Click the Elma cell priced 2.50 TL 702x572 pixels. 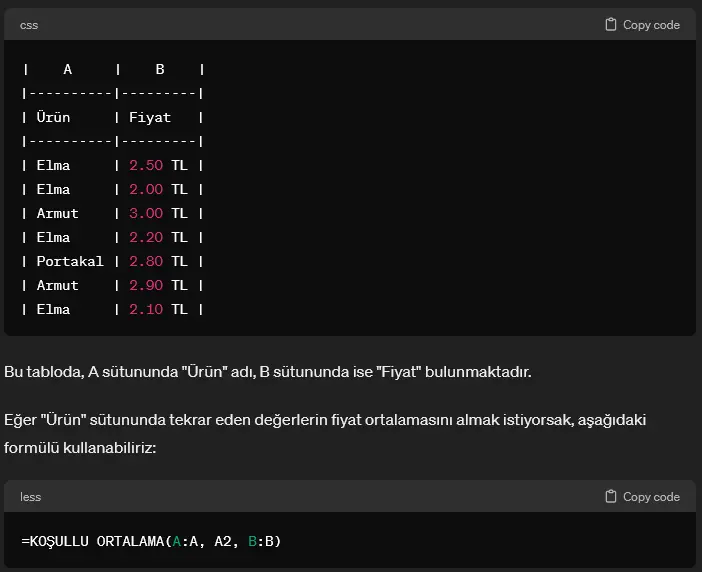53,166
